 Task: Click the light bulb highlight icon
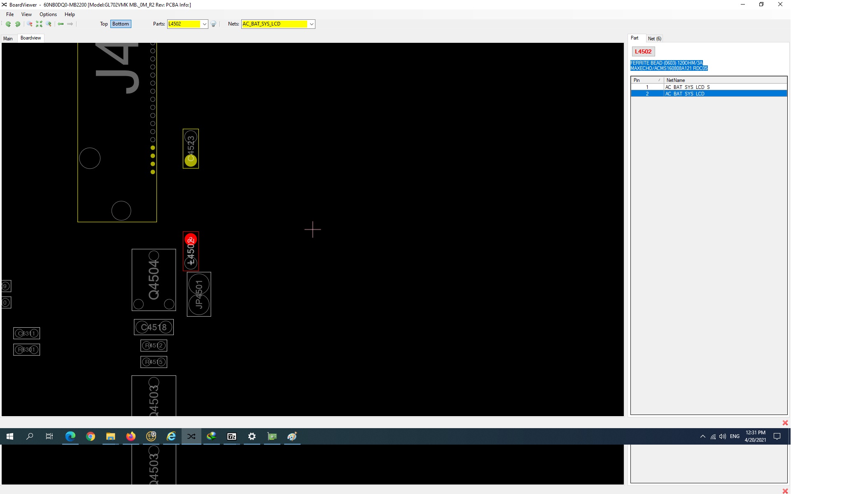click(213, 24)
